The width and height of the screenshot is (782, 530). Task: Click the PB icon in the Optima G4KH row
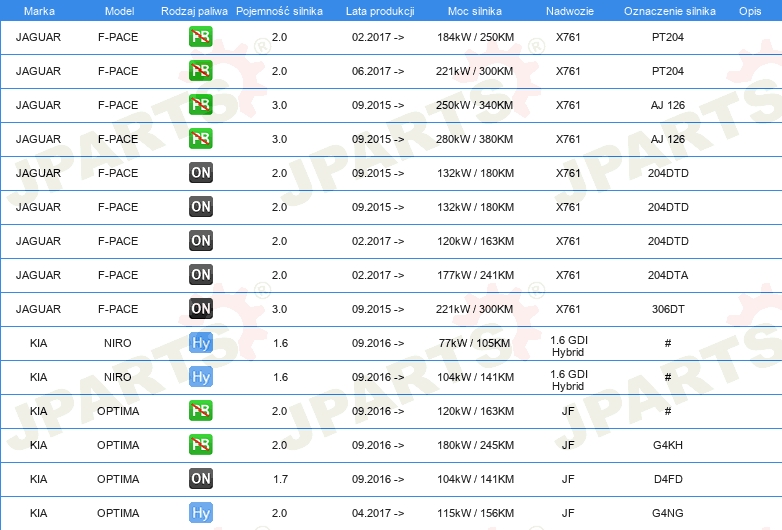tap(201, 445)
